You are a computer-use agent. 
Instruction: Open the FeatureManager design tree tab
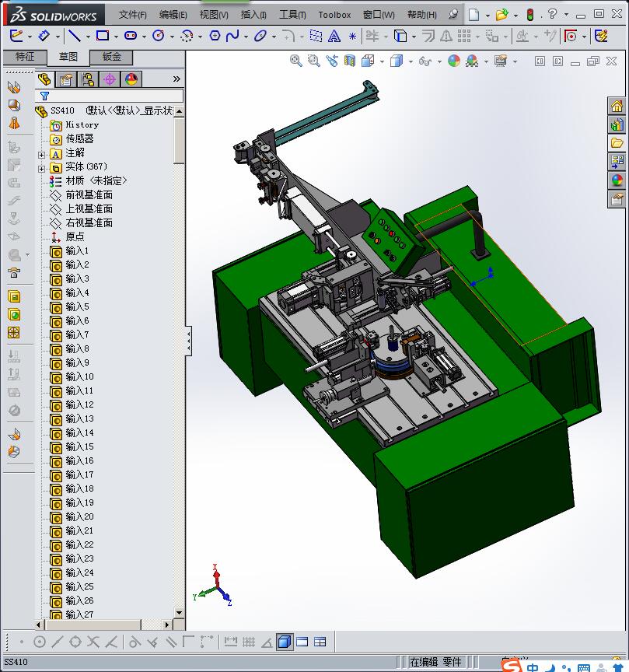pos(44,79)
